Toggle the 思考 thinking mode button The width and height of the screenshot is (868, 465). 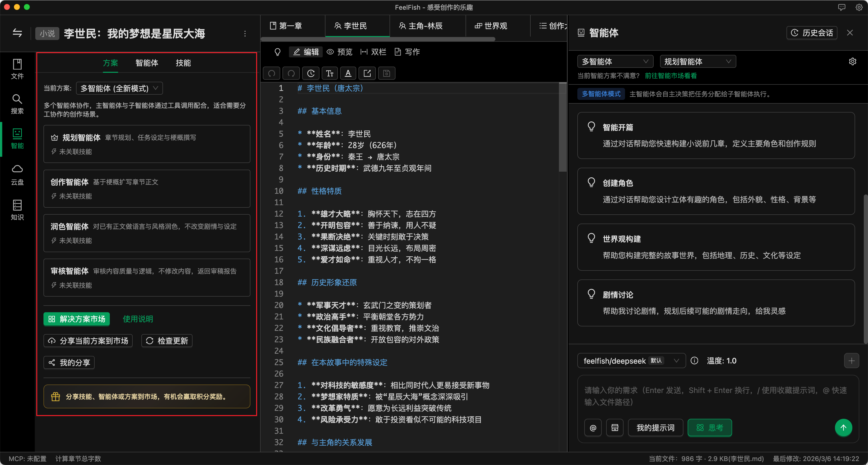pos(709,427)
